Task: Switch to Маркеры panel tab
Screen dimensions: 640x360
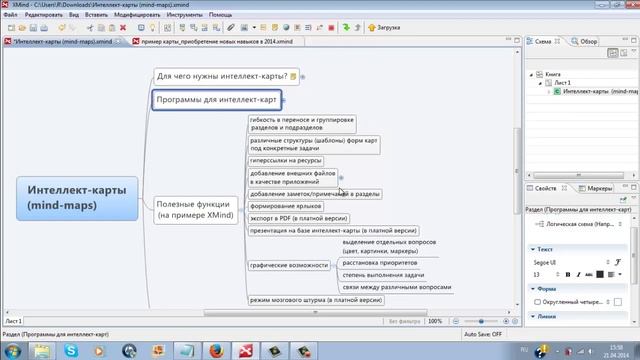Action: point(596,188)
